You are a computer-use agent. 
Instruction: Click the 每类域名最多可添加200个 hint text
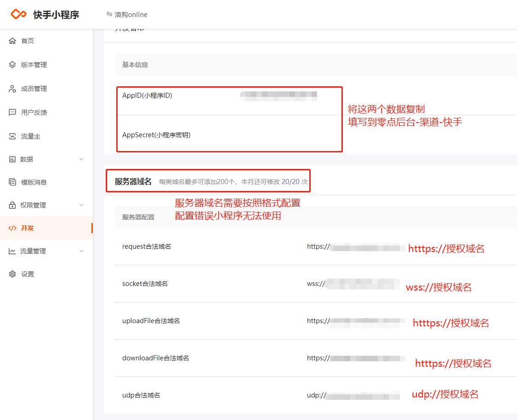click(197, 182)
